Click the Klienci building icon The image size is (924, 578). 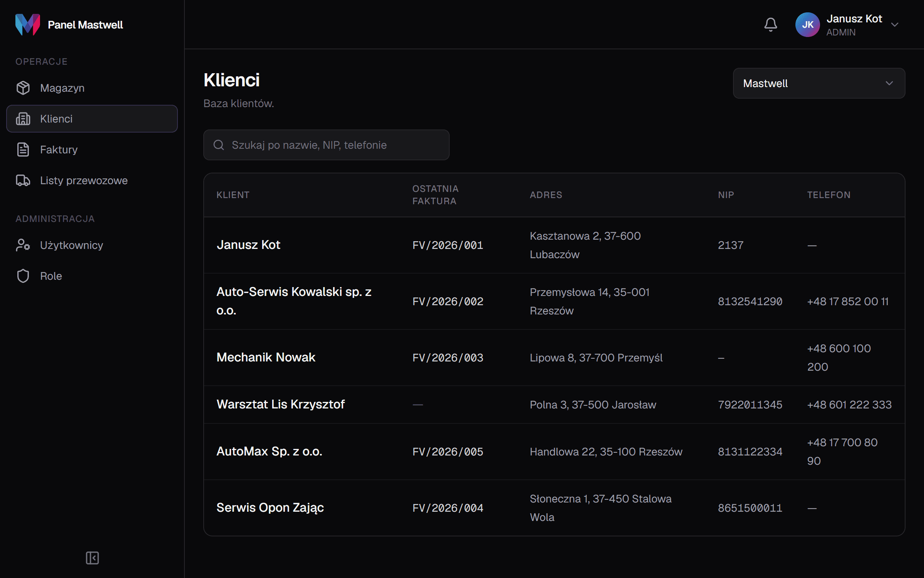pyautogui.click(x=23, y=119)
